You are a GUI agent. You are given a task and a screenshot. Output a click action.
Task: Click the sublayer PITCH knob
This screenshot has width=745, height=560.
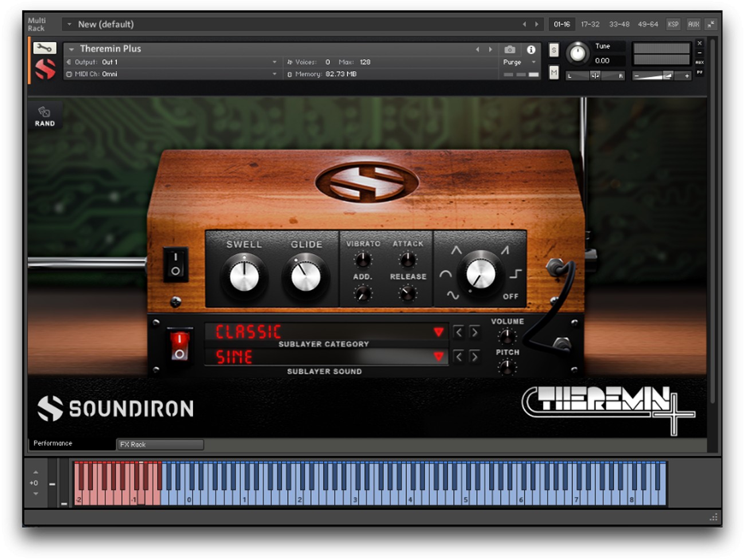tap(507, 367)
